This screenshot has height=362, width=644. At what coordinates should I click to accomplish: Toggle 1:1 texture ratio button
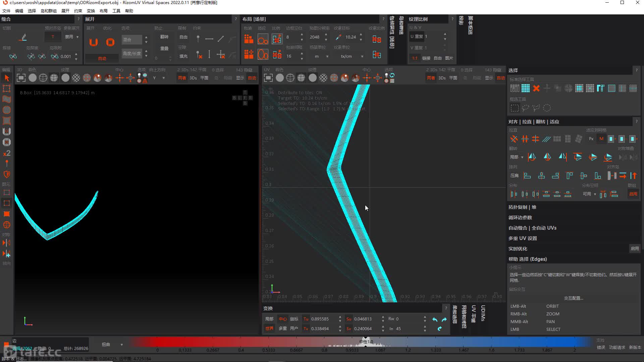click(x=415, y=58)
